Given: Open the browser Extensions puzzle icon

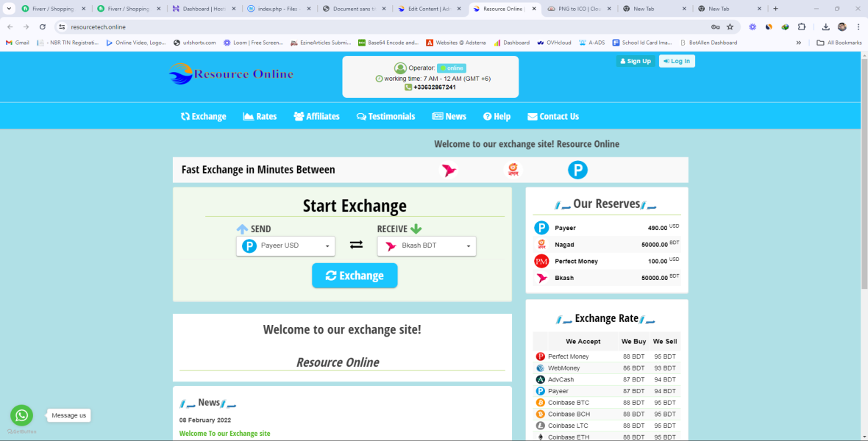Looking at the screenshot, I should pyautogui.click(x=801, y=26).
